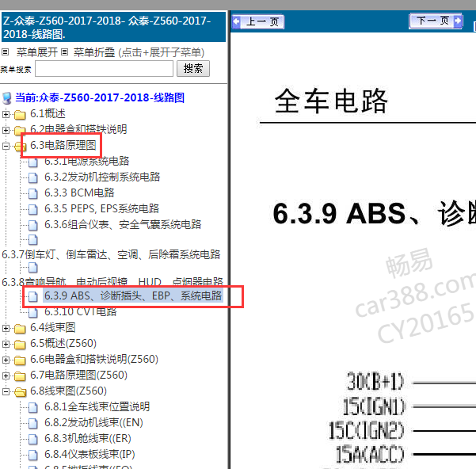Click the open folder icon of 6.8线束图(Z560)
Viewport: 476px width, 469px height.
click(20, 392)
